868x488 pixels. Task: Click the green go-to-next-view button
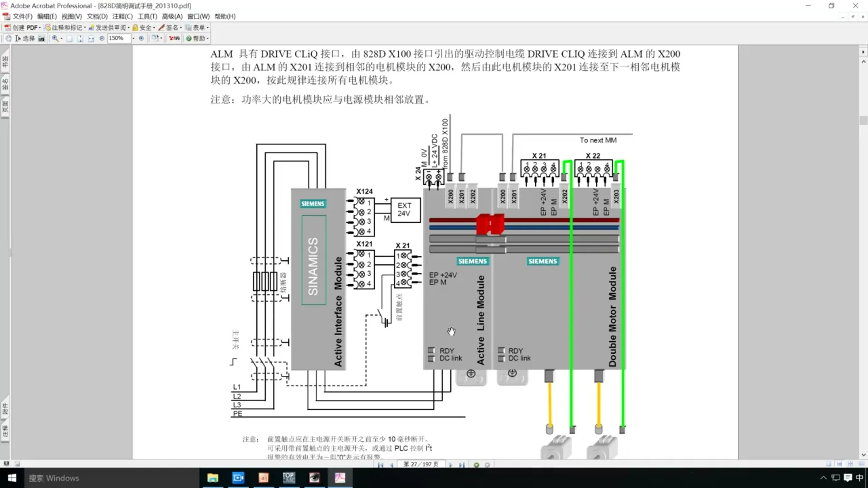tap(476, 465)
